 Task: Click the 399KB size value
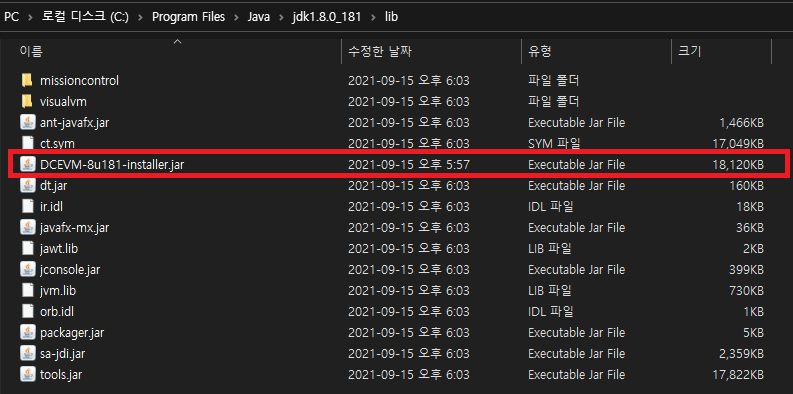click(x=747, y=270)
